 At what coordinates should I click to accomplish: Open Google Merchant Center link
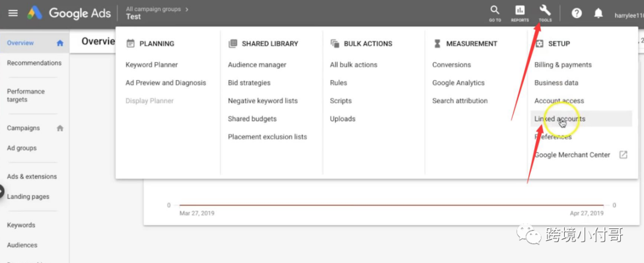pos(572,155)
